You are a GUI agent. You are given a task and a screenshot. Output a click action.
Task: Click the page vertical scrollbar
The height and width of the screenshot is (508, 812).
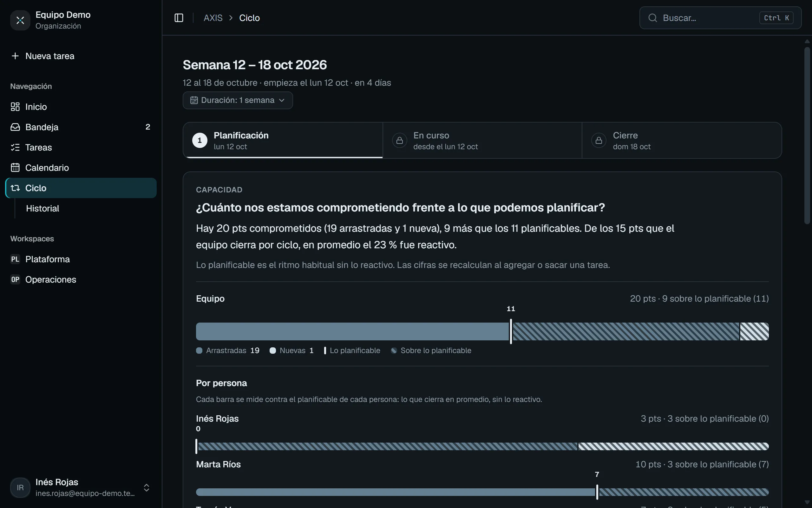pyautogui.click(x=807, y=136)
